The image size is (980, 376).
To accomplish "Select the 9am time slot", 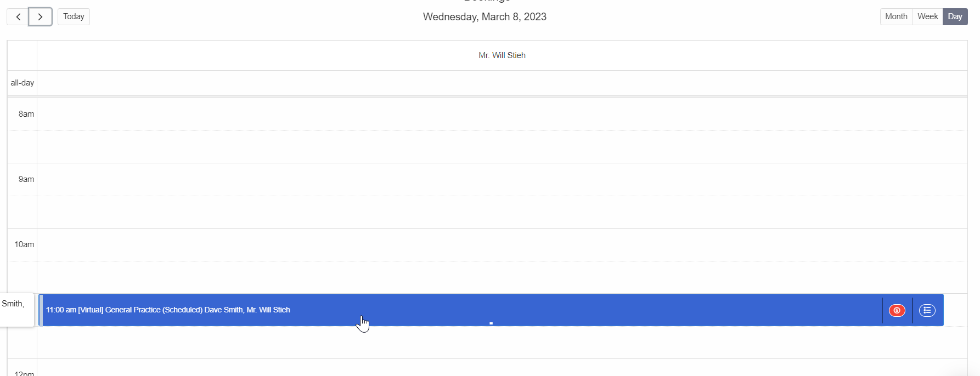I will pos(502,179).
